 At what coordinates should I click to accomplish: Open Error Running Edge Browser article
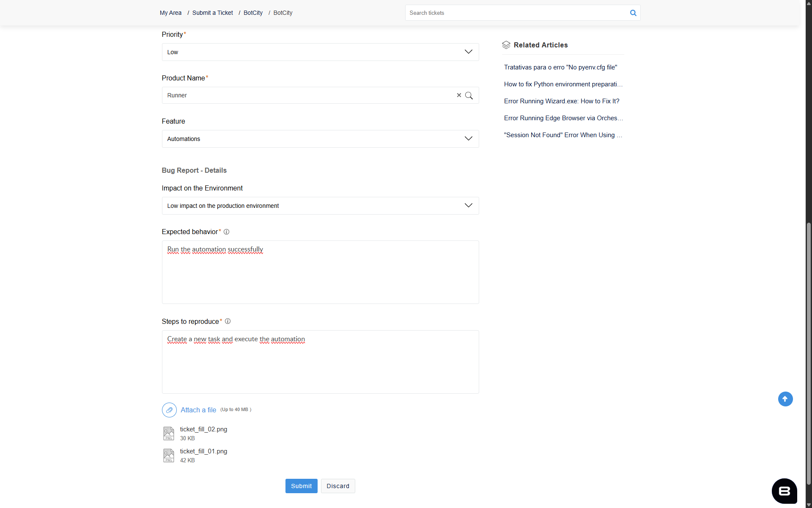tap(563, 118)
